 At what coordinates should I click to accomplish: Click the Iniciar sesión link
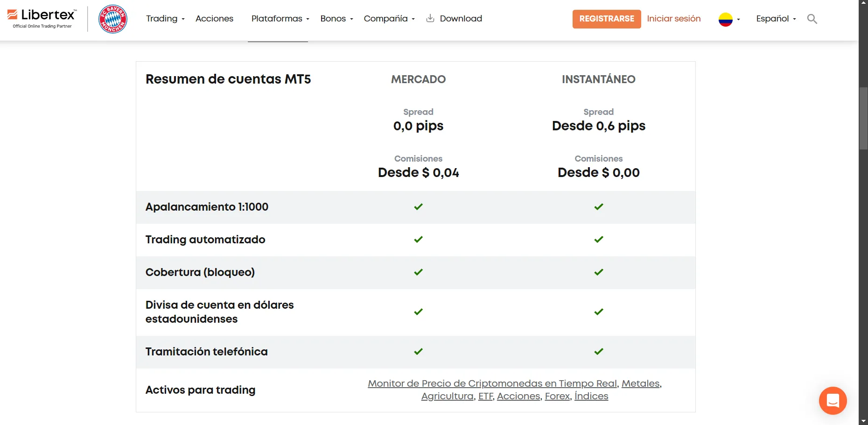click(674, 19)
